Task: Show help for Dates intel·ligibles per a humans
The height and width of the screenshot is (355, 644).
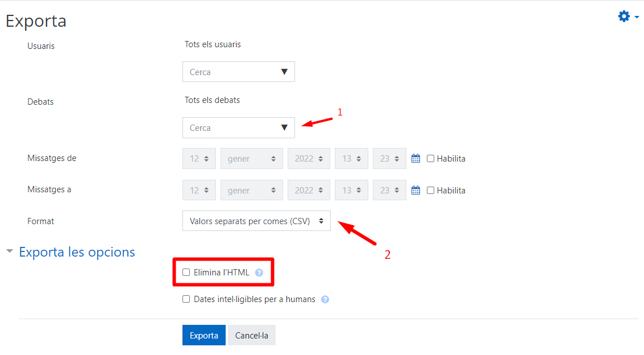Action: click(325, 299)
